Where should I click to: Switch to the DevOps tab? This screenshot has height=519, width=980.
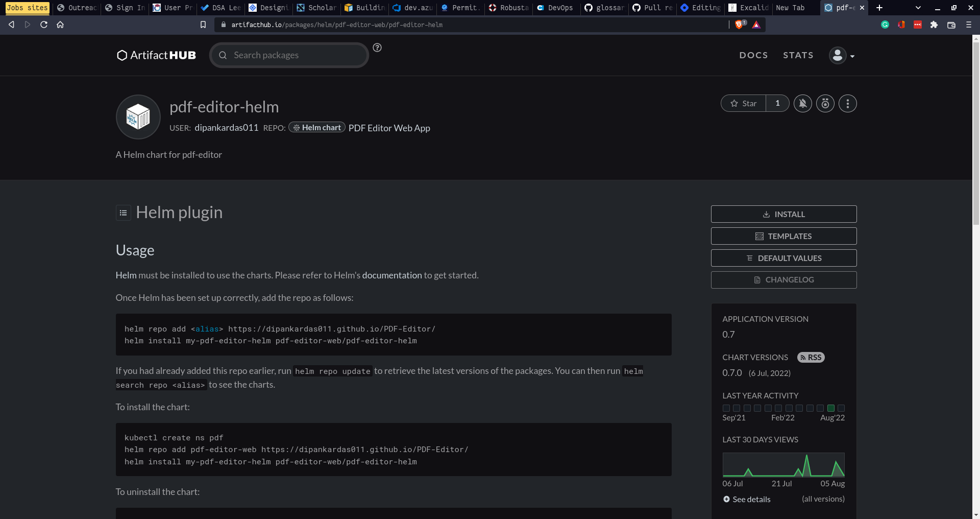coord(555,8)
